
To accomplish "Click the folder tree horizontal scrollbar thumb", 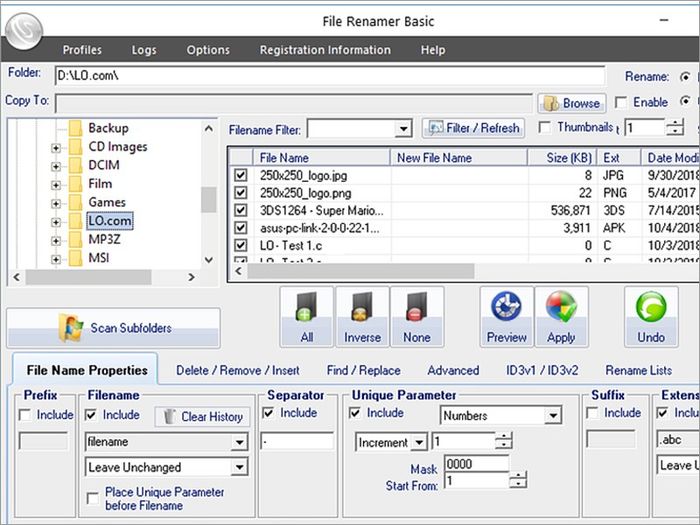I will click(88, 277).
